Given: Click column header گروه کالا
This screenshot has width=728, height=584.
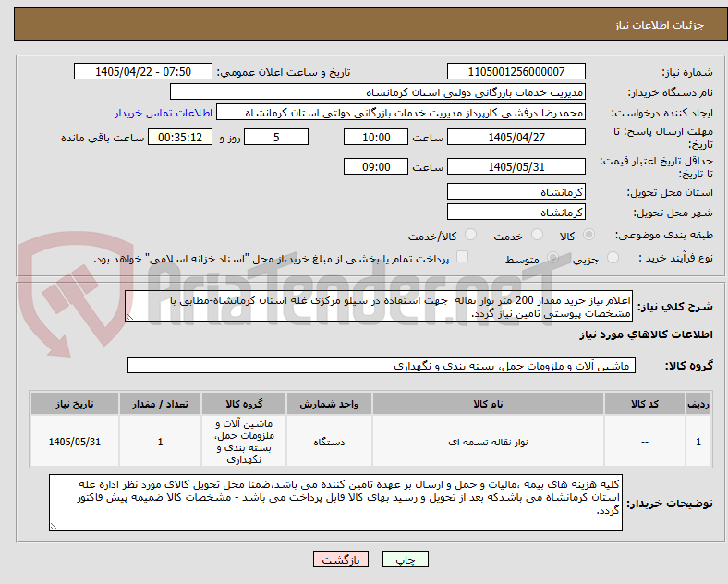Looking at the screenshot, I should tap(244, 404).
